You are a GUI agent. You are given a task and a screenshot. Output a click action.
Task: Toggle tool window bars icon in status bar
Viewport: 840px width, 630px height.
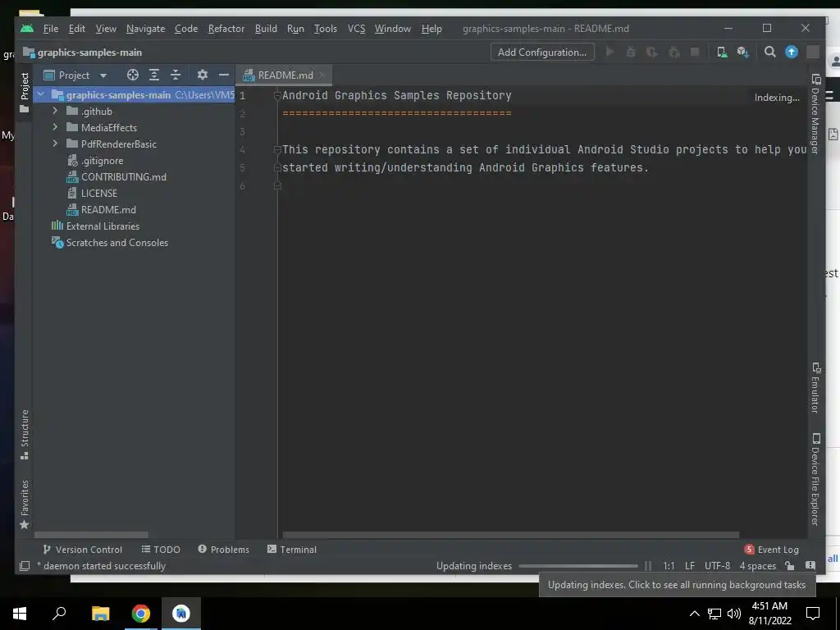click(x=25, y=566)
